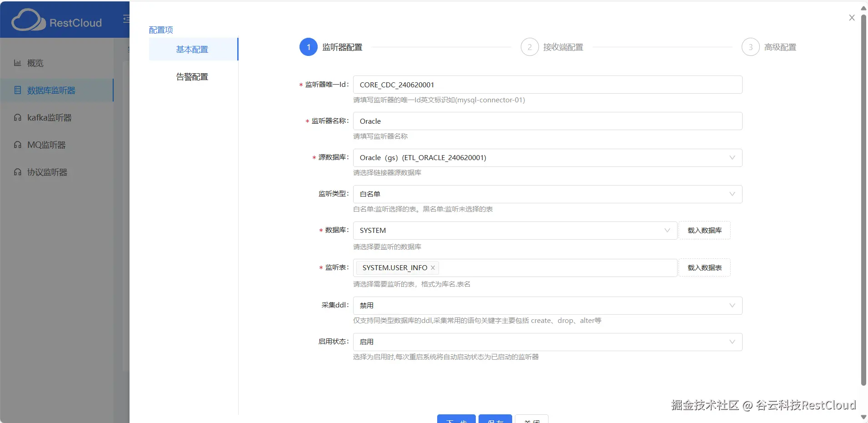Click the hint 请选择链接器源数据库

click(x=387, y=173)
